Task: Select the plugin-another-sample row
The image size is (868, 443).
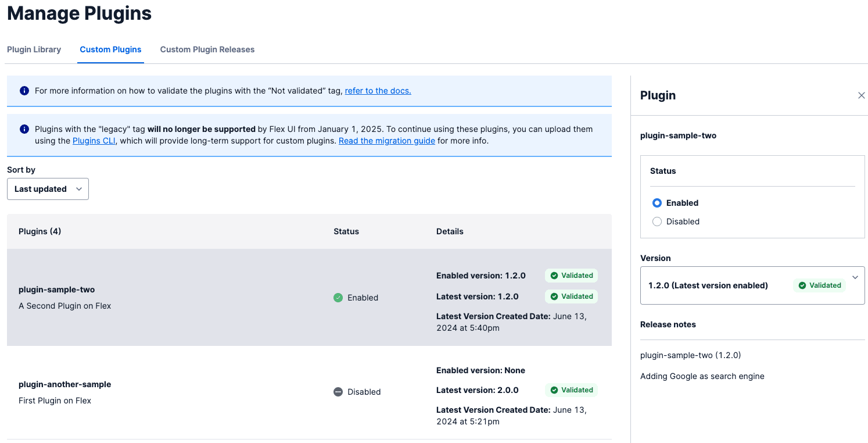Action: pyautogui.click(x=174, y=392)
